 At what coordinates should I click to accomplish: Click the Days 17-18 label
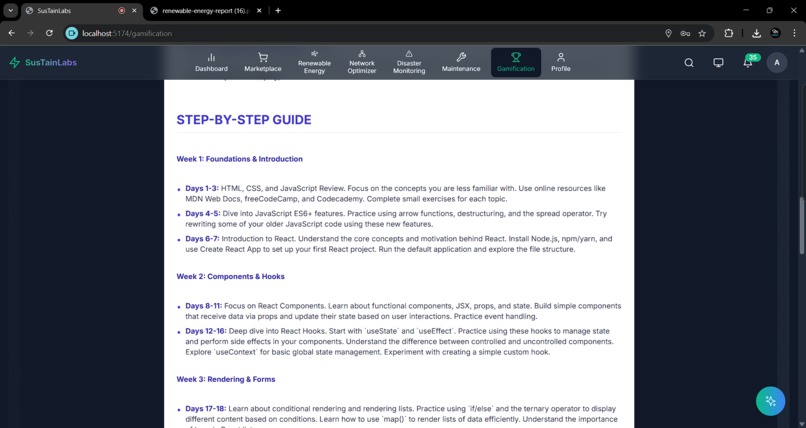(x=206, y=408)
